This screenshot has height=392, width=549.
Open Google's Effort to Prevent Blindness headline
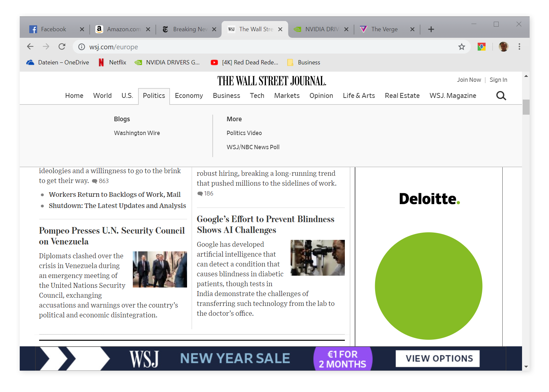click(x=266, y=224)
